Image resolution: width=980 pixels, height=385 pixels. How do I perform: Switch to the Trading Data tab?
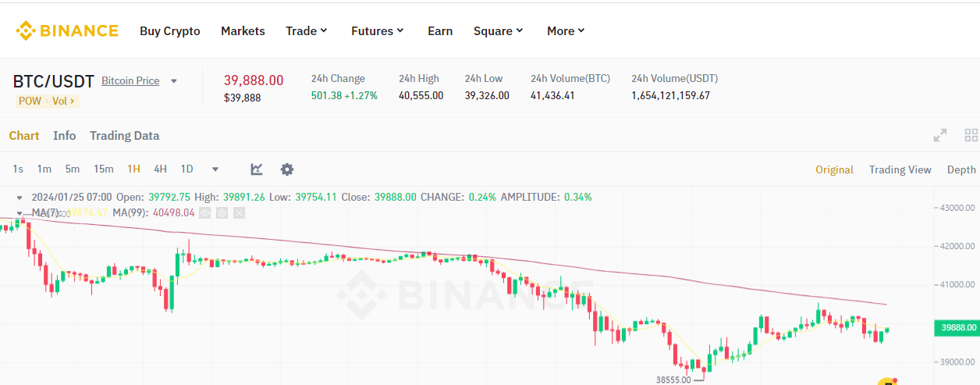124,135
